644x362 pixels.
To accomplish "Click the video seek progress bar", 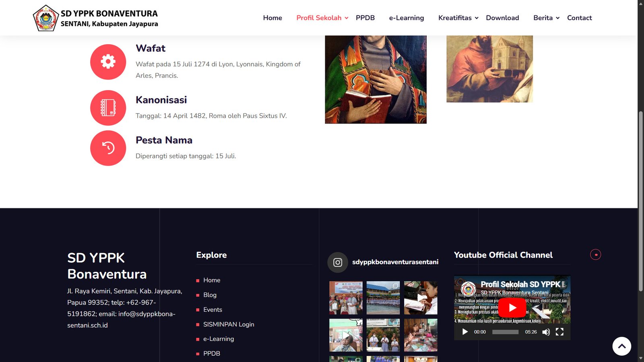I will [505, 332].
